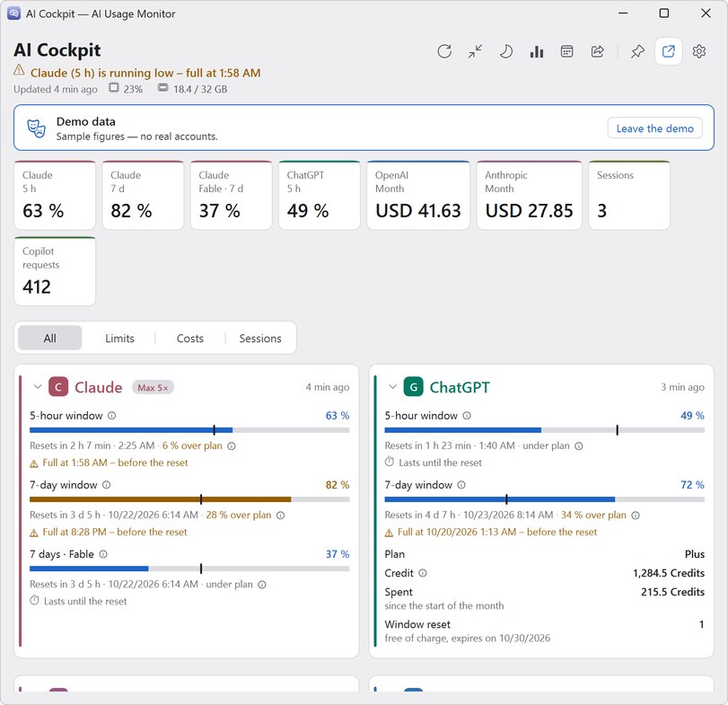This screenshot has height=705, width=728.
Task: Click the clock icon beside ChatGPT Lasts until the reset
Action: click(x=389, y=463)
